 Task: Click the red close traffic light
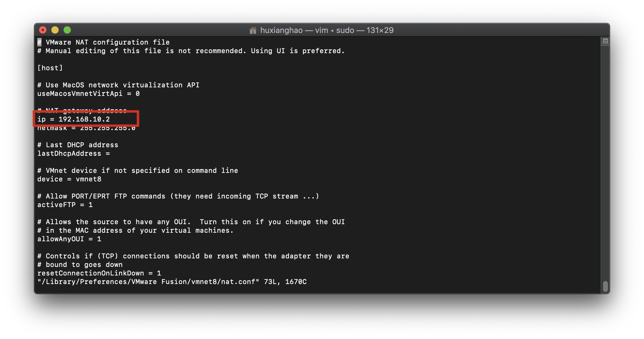(43, 30)
